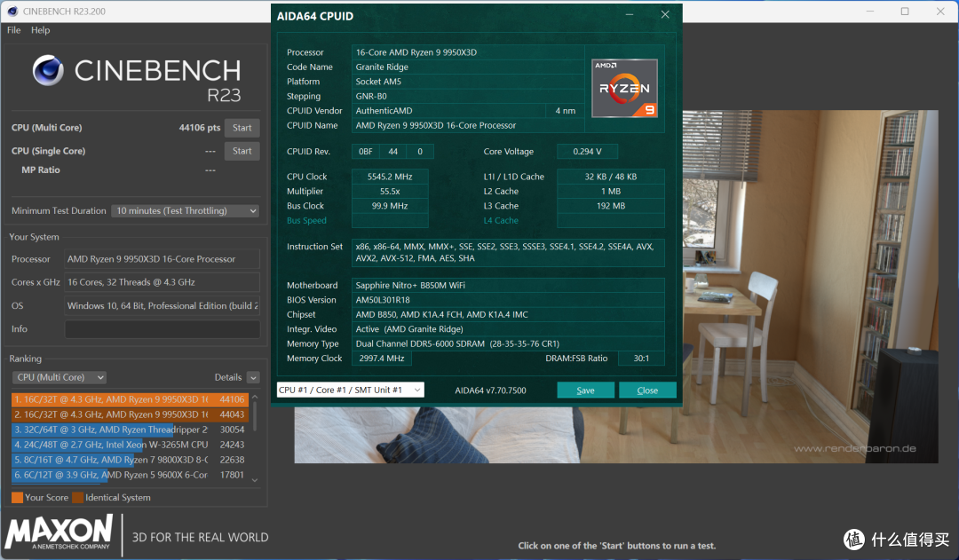
Task: Click the orange Your Score legend swatch
Action: (17, 498)
